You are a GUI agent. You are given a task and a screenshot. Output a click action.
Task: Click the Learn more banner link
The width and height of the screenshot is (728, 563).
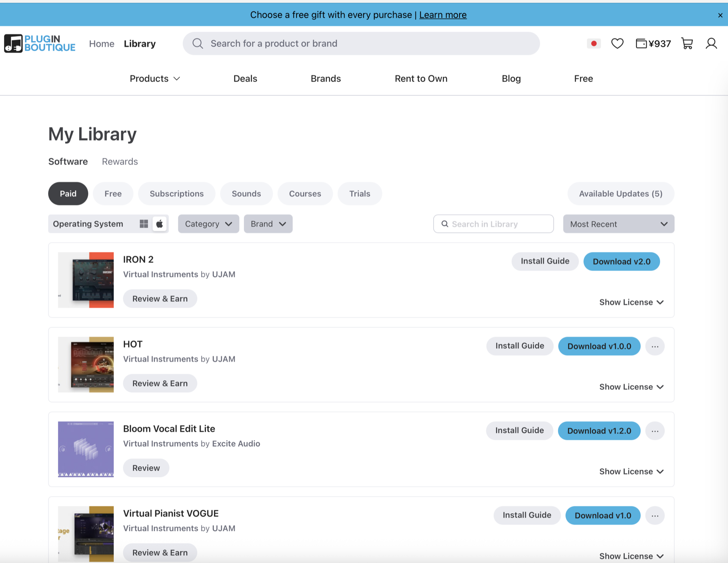(x=443, y=15)
